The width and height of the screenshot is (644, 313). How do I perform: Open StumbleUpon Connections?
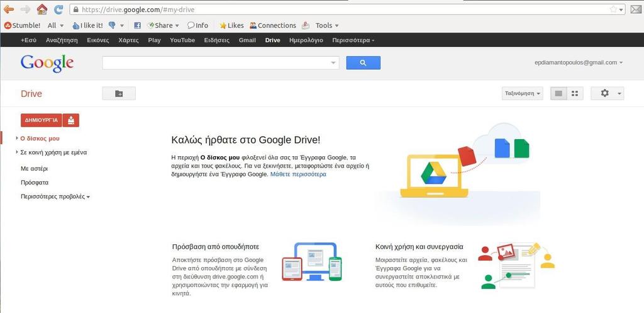(273, 25)
